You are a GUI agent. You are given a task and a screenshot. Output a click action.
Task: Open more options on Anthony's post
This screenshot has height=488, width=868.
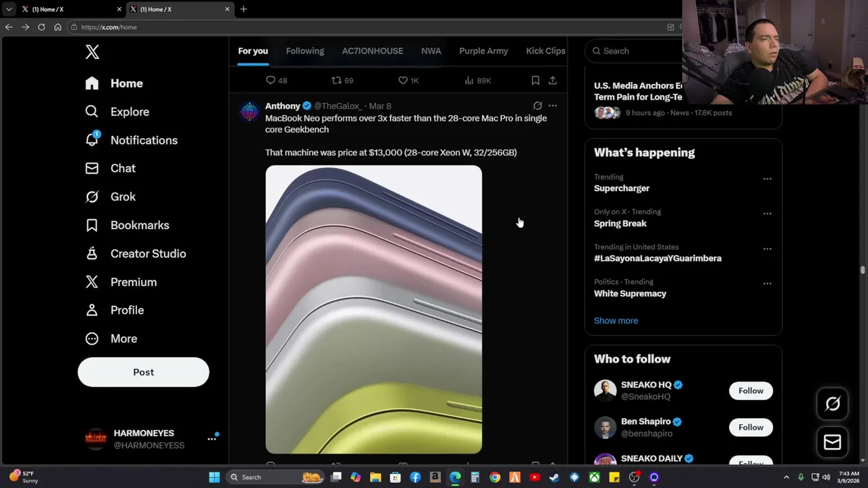(553, 106)
